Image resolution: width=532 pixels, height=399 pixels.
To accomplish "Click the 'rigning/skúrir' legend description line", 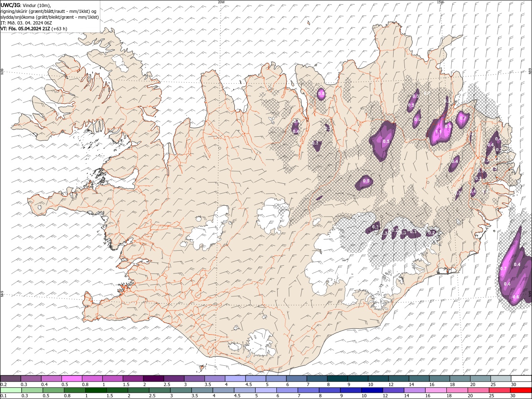I will (x=49, y=11).
